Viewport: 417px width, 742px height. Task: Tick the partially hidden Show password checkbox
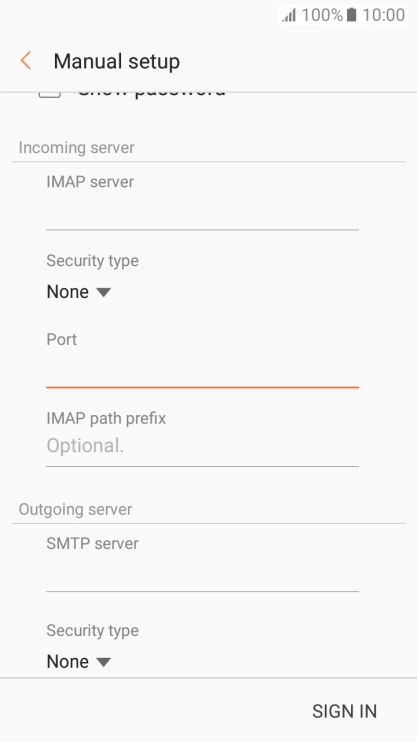tap(50, 95)
